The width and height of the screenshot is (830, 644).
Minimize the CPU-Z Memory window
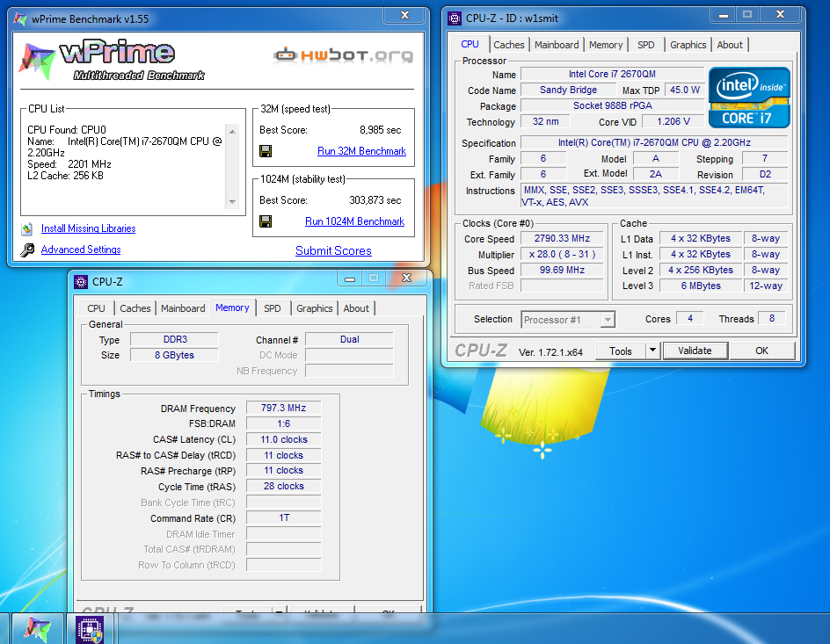350,279
